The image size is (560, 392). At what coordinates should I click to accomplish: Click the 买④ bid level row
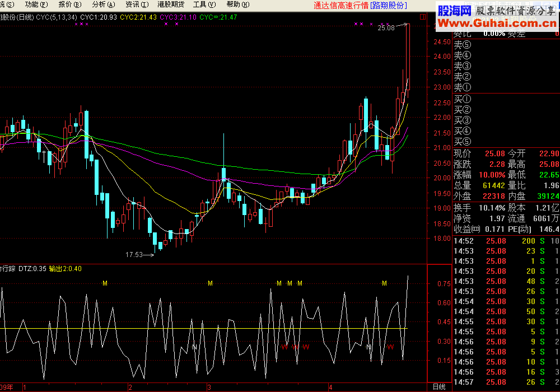click(x=506, y=131)
